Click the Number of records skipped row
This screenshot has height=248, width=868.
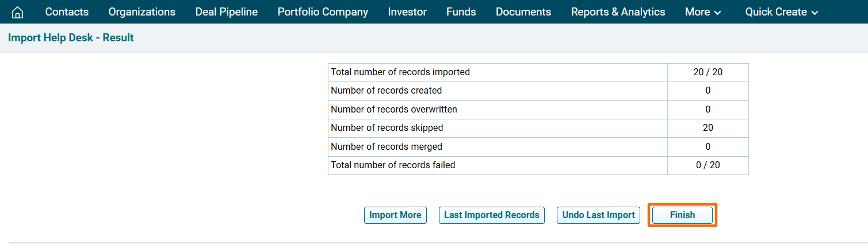(x=387, y=128)
